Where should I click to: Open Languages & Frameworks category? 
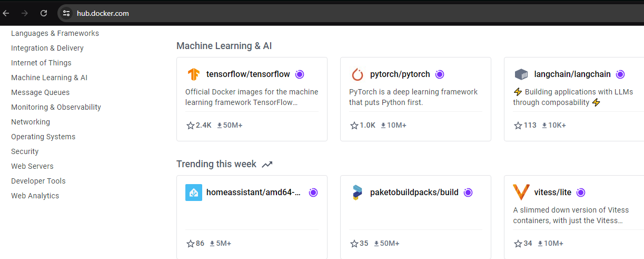55,33
